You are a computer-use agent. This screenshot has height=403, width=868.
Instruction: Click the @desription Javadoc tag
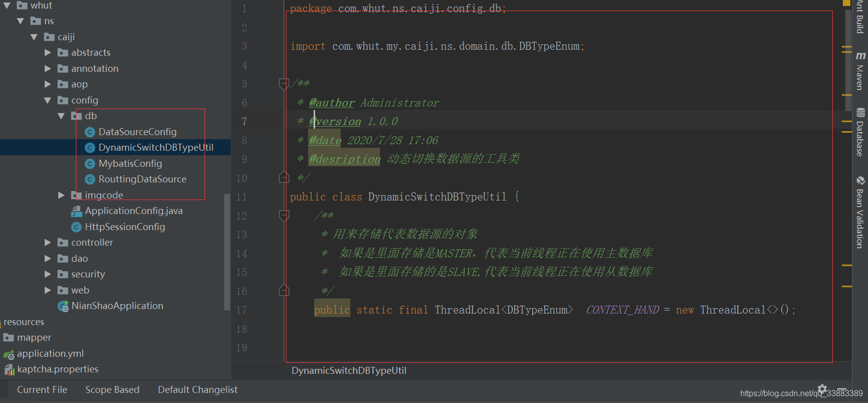(345, 159)
